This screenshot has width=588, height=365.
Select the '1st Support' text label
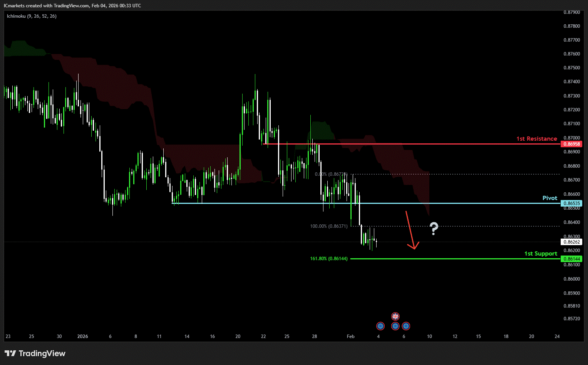(x=541, y=254)
